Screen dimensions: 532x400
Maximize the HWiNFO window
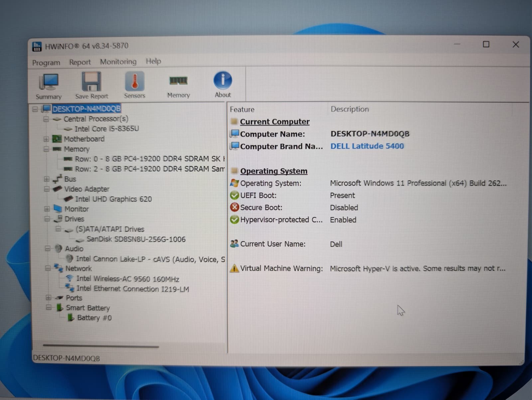tap(486, 44)
